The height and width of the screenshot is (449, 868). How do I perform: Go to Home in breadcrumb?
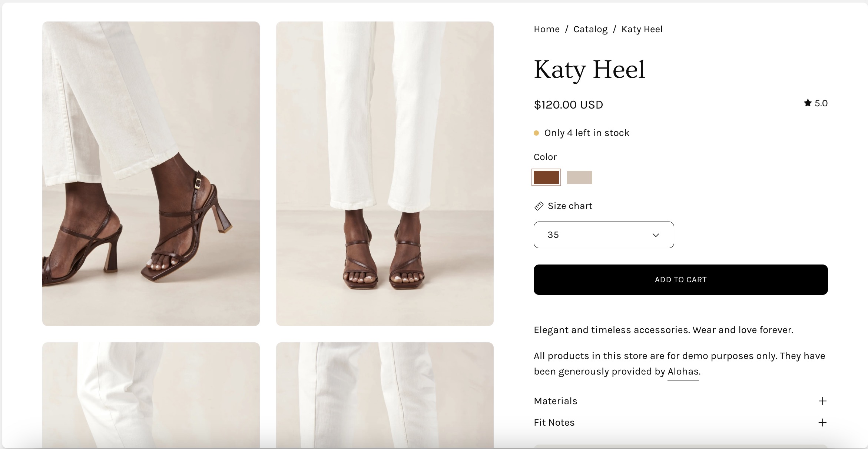[x=547, y=29]
